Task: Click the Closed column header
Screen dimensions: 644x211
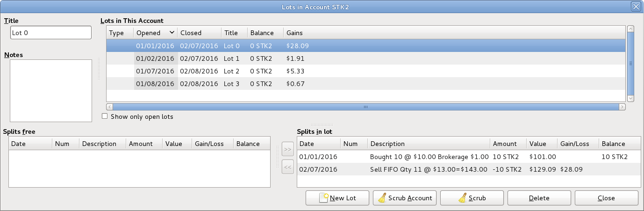Action: tap(199, 33)
